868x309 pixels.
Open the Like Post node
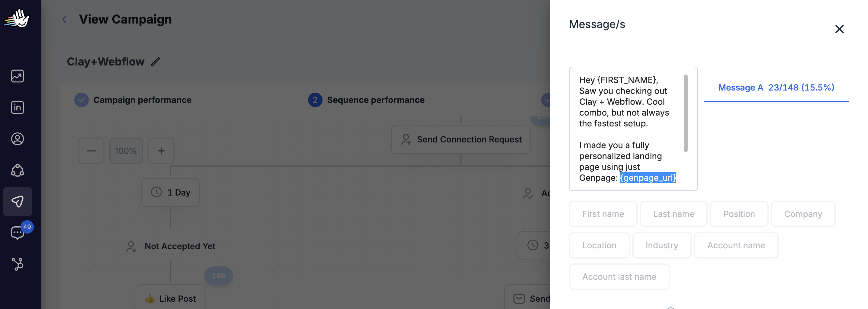coord(171,297)
